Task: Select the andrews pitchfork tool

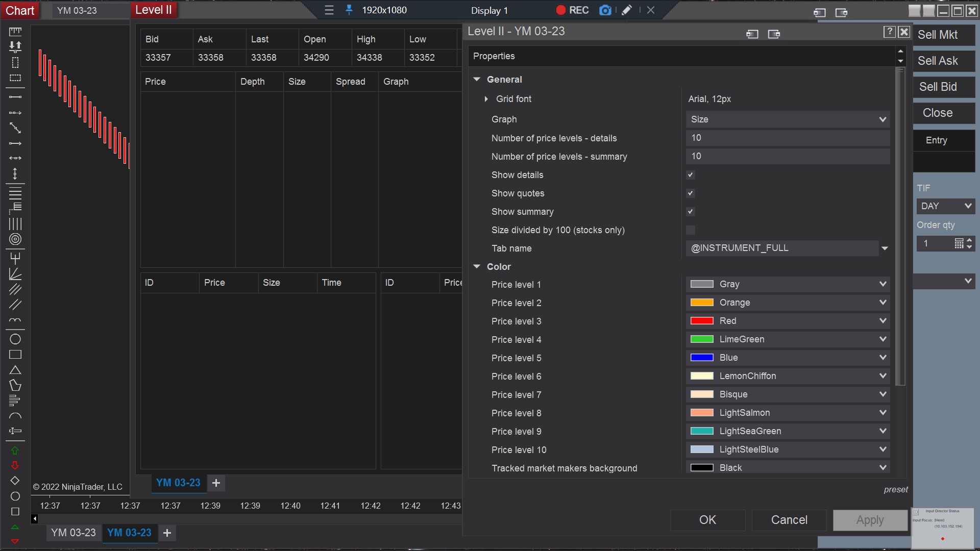Action: [x=15, y=258]
